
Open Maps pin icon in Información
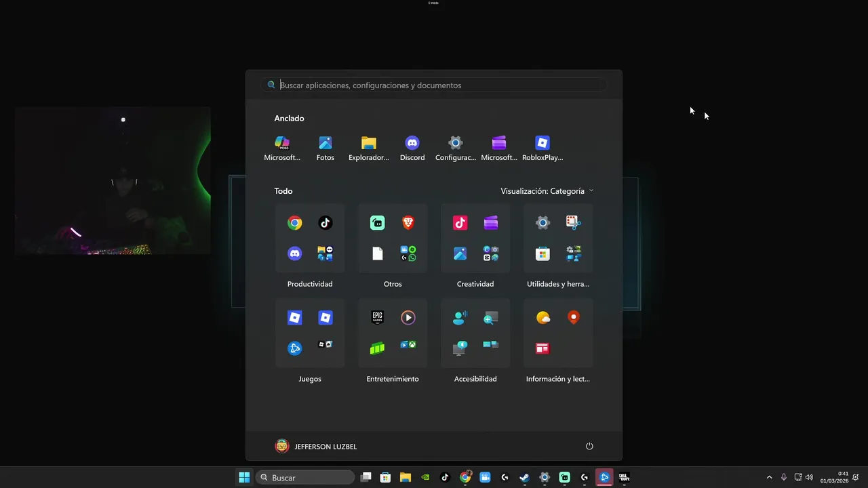click(574, 318)
